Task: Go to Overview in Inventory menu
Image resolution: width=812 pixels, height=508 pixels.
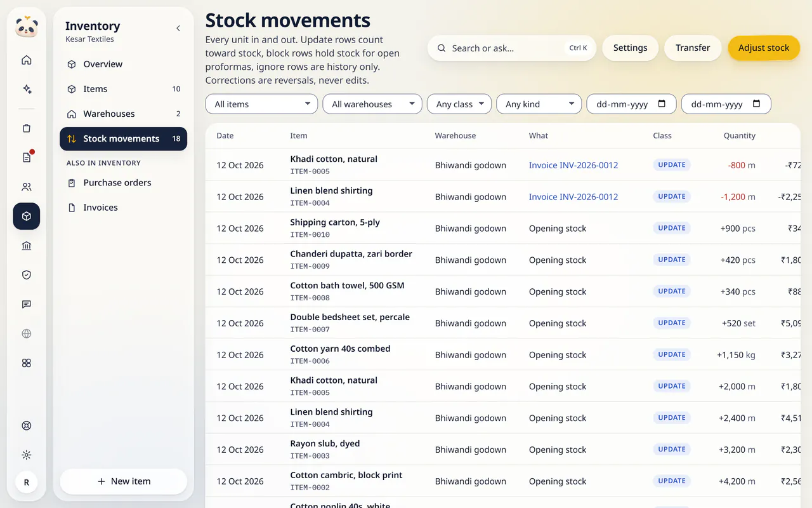Action: click(123, 64)
